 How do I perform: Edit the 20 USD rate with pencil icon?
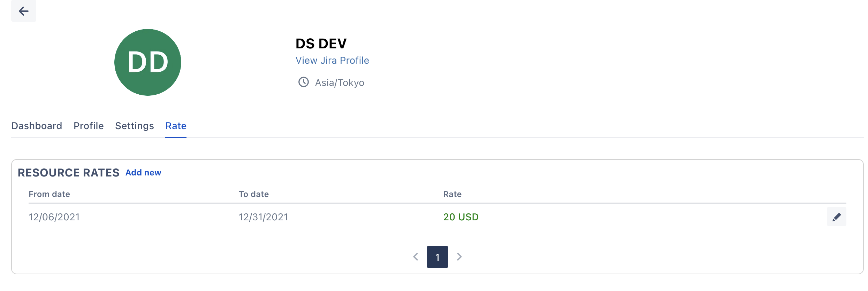click(836, 217)
